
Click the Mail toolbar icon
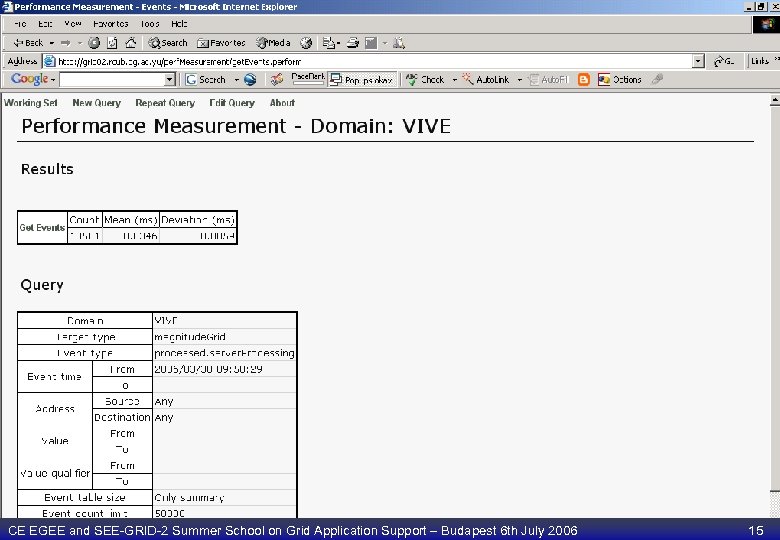click(x=328, y=43)
